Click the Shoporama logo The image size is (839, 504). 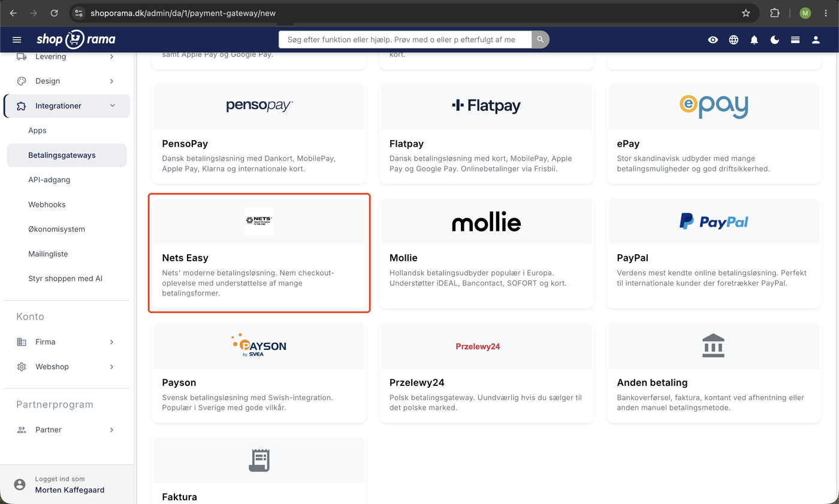(x=76, y=40)
